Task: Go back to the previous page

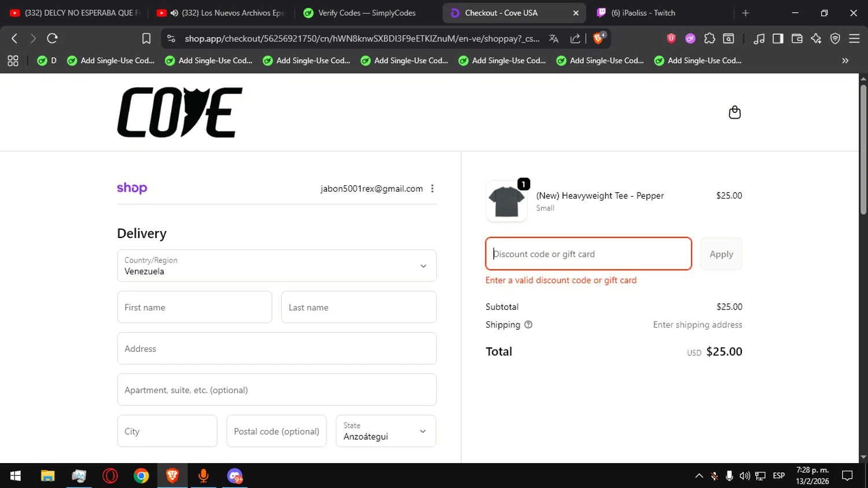Action: tap(14, 38)
